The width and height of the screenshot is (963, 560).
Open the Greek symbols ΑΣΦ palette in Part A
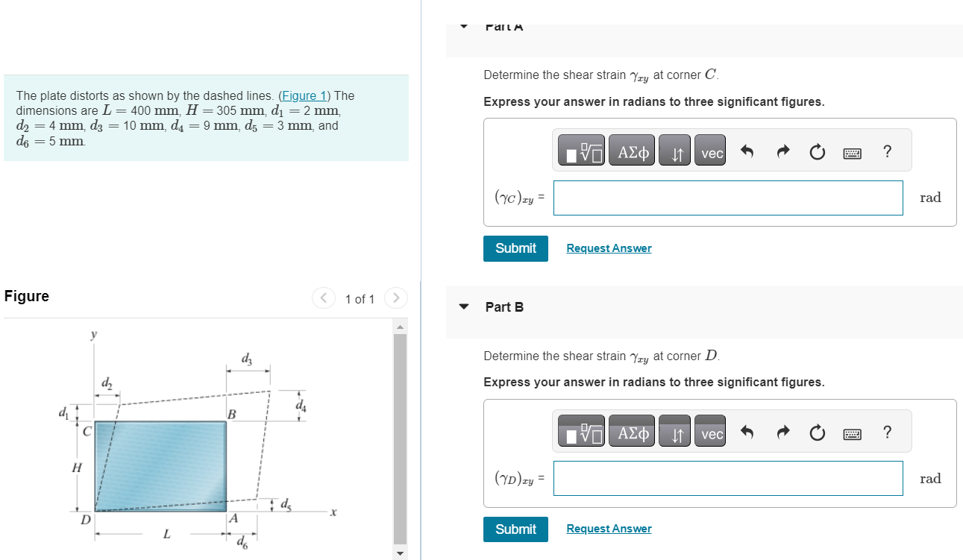coord(631,149)
